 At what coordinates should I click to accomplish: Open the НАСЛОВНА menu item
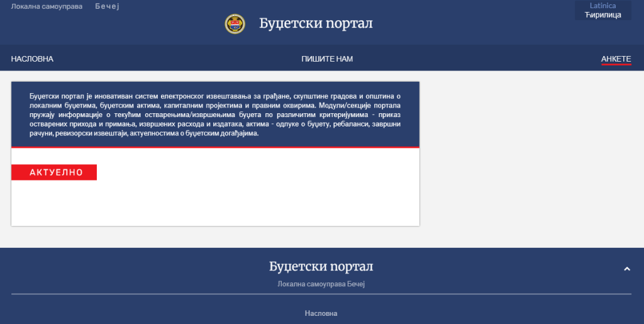[32, 59]
